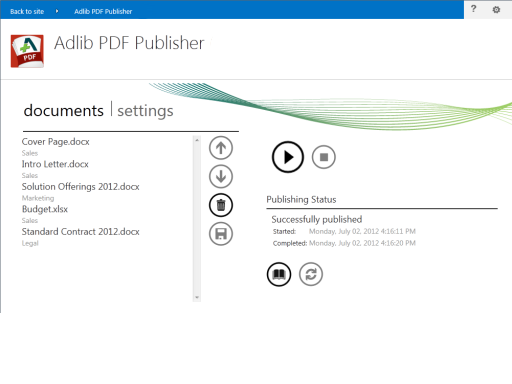
Task: Switch to the settings tab
Action: 145,111
